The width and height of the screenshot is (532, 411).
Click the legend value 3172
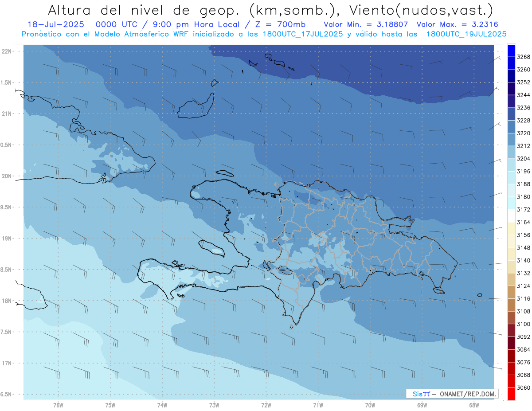524,209
